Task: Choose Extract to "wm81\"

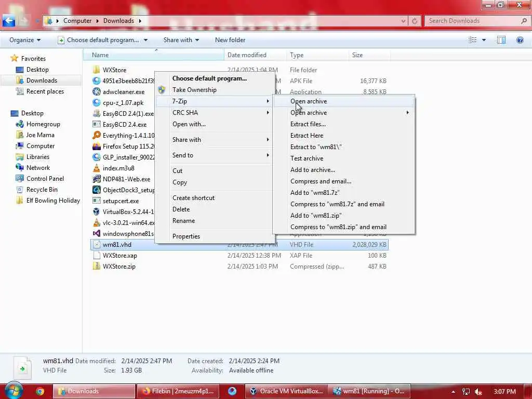Action: coord(316,147)
